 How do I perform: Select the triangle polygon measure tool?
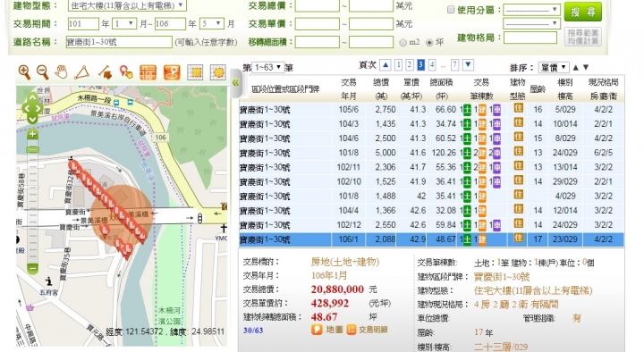[82, 72]
